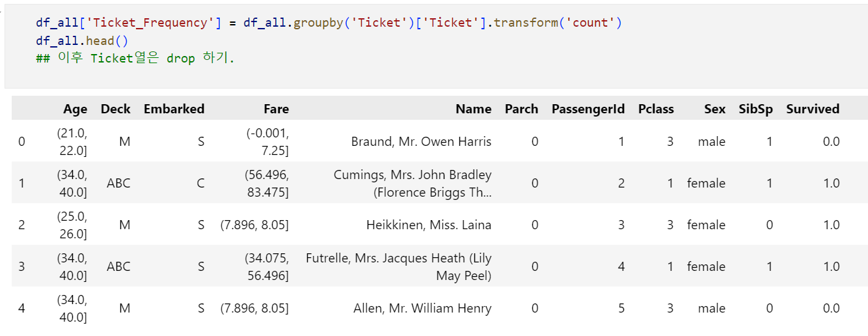Click the Sex value in Heikkinen row
Image resolution: width=868 pixels, height=336 pixels.
click(x=706, y=225)
